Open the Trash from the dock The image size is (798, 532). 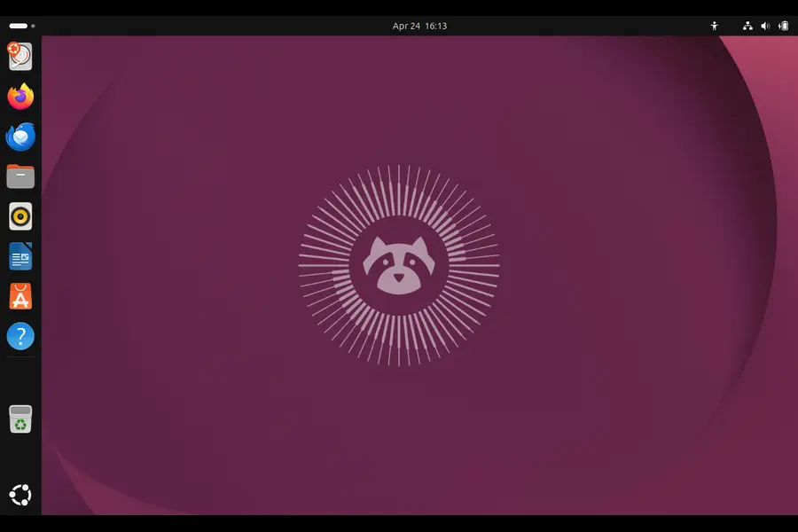(x=20, y=419)
